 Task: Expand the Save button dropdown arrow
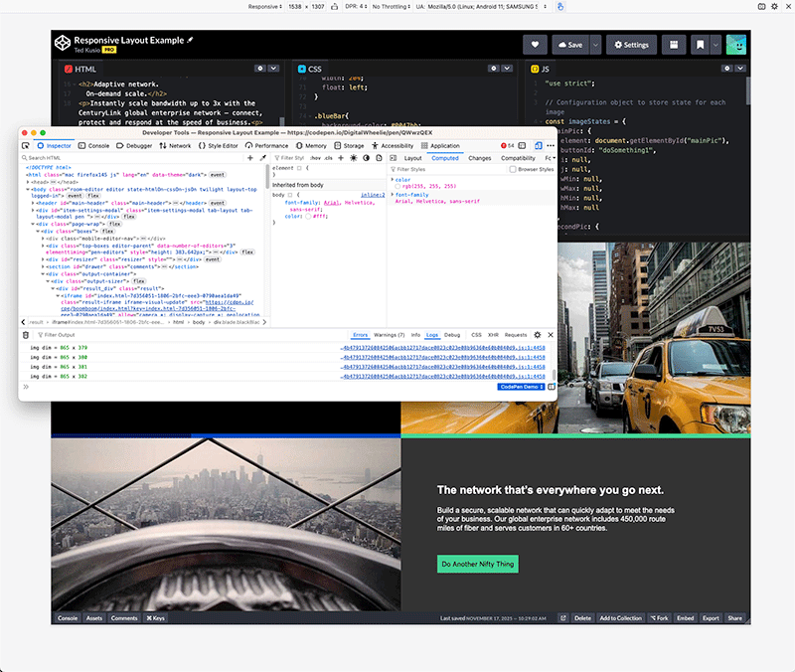[x=595, y=45]
